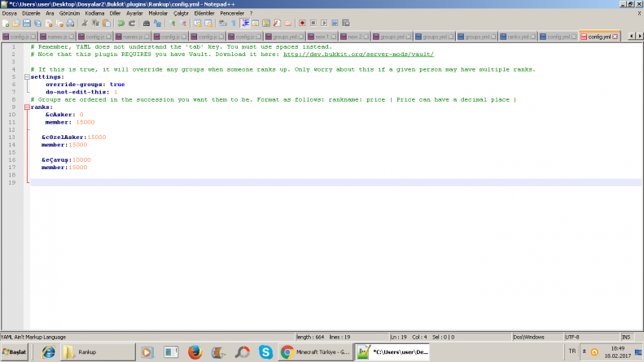Cut selection with the scissors icon

pyautogui.click(x=85, y=24)
